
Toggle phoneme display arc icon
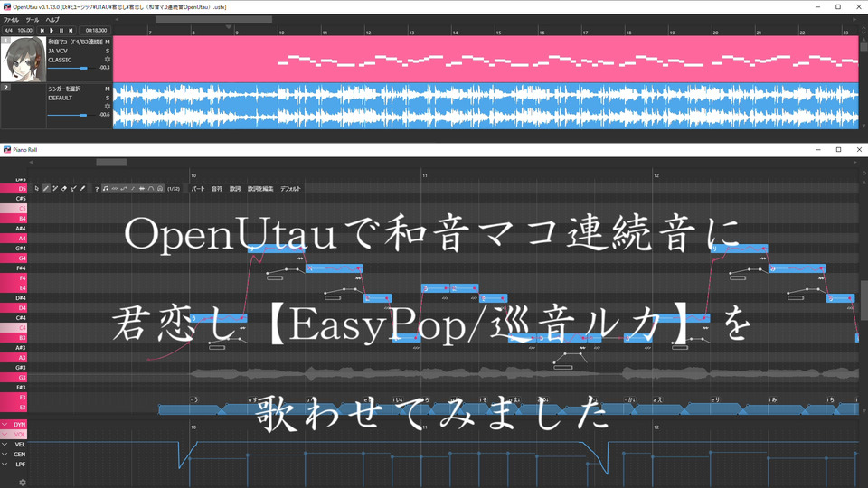[x=151, y=189]
